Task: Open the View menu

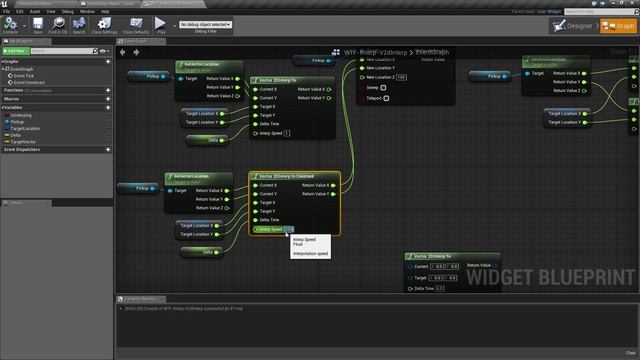Action: [x=51, y=11]
